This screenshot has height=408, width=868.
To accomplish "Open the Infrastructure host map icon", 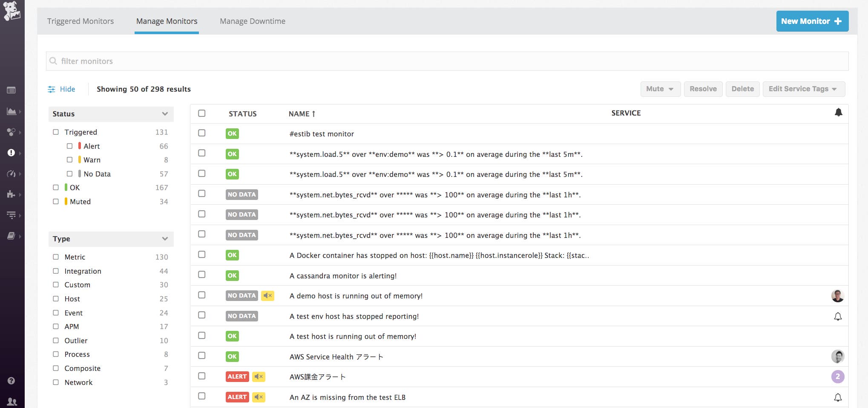I will point(11,133).
